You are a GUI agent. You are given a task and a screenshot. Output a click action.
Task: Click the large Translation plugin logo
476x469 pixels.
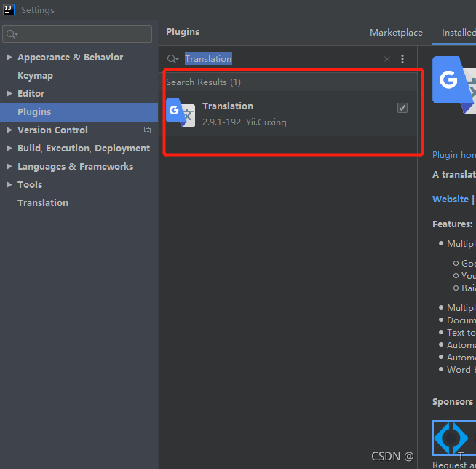(454, 85)
